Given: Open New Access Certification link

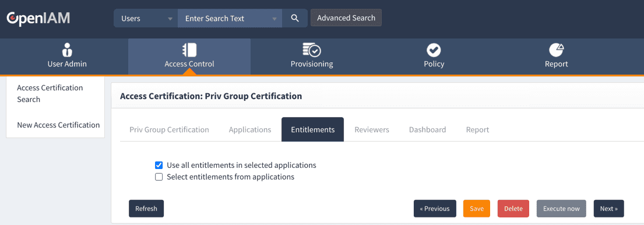Looking at the screenshot, I should 58,125.
